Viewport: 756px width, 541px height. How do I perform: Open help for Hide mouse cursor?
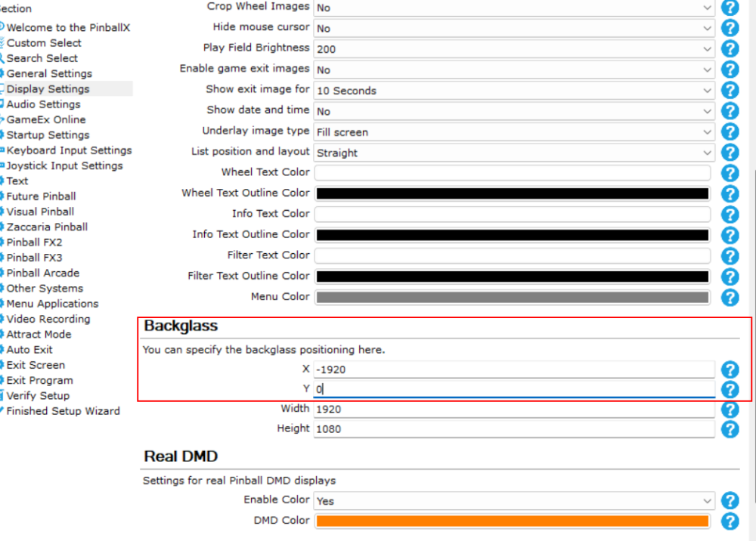pyautogui.click(x=730, y=29)
